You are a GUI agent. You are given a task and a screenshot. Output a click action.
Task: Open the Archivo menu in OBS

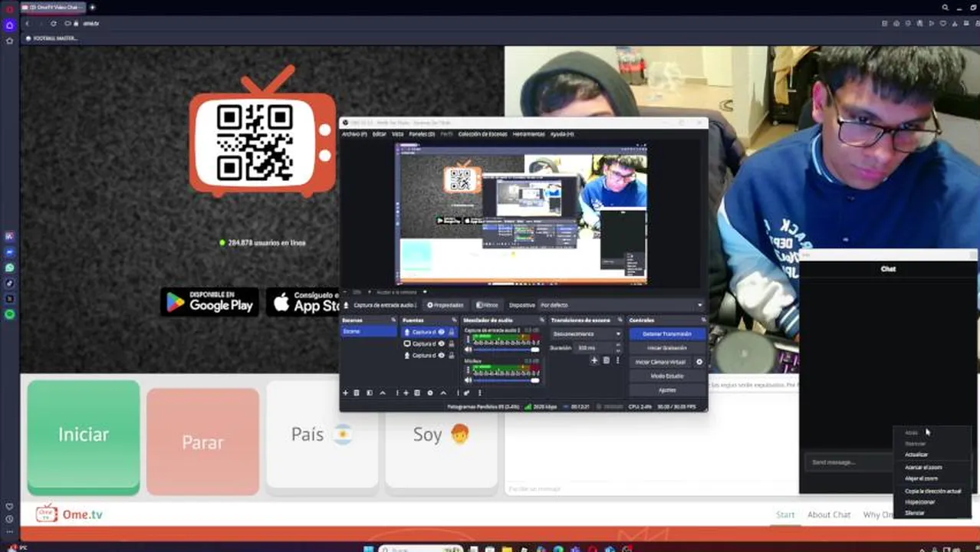[354, 133]
